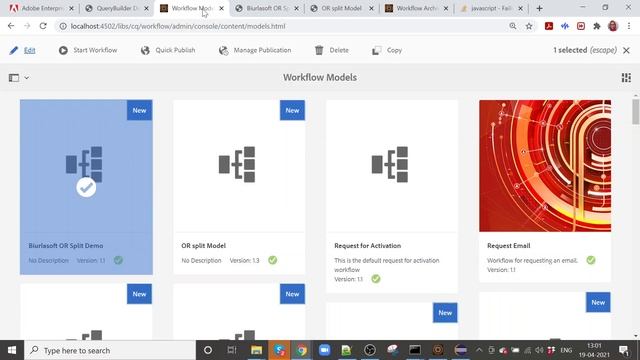Click the New badge on OR split Model
Image resolution: width=640 pixels, height=360 pixels.
292,110
